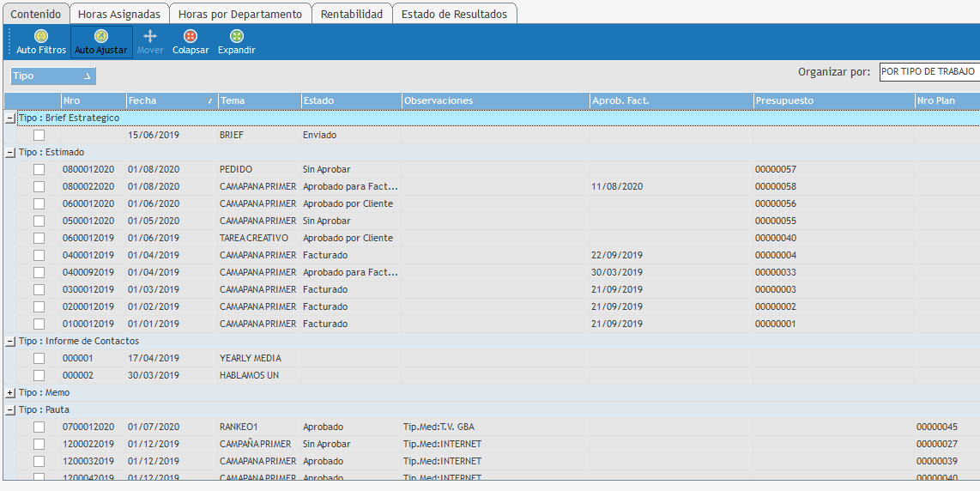
Task: Collapse the Tipo : Pauta group
Action: point(10,409)
